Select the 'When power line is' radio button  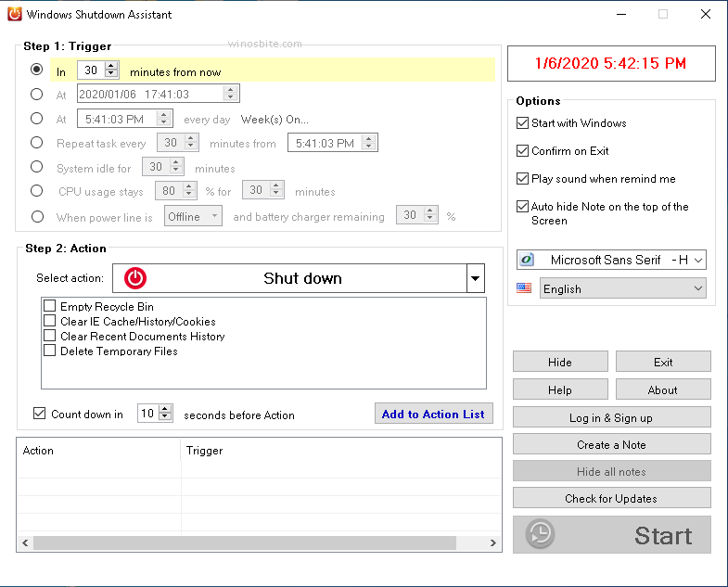[x=37, y=216]
